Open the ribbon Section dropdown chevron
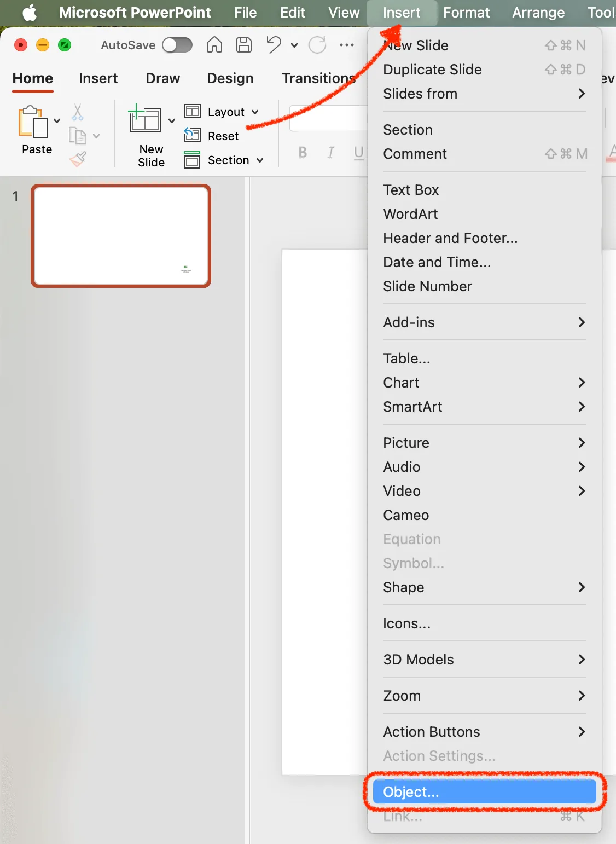This screenshot has width=616, height=844. click(x=260, y=160)
